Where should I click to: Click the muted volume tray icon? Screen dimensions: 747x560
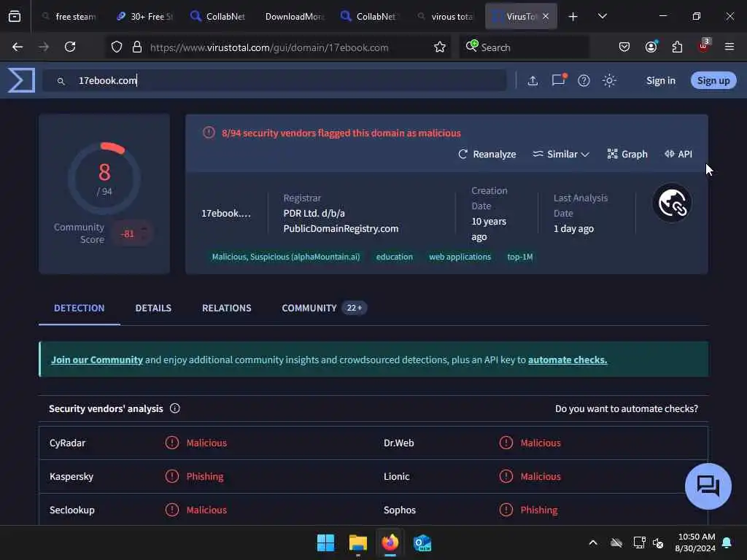click(658, 542)
